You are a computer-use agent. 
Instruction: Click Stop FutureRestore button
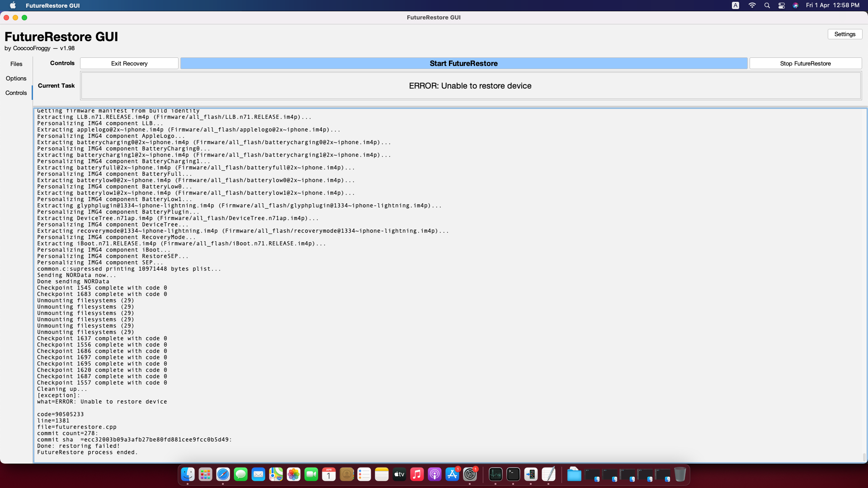[805, 63]
